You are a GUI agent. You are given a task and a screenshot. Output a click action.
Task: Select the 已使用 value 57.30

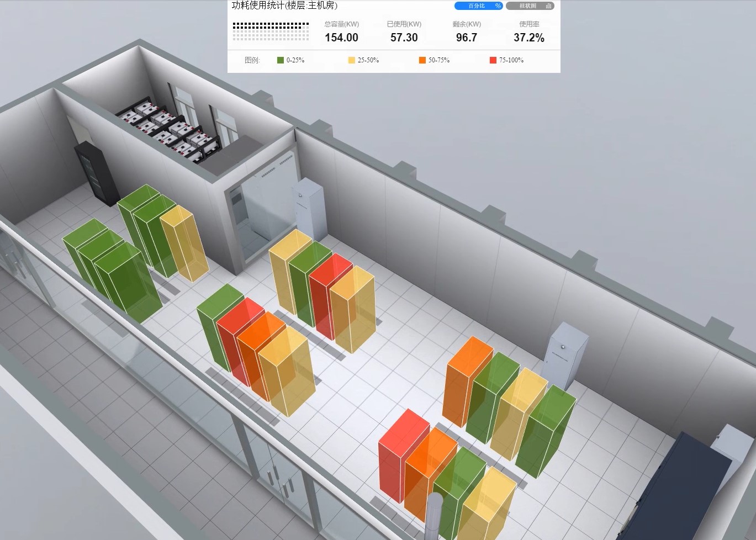(x=404, y=38)
